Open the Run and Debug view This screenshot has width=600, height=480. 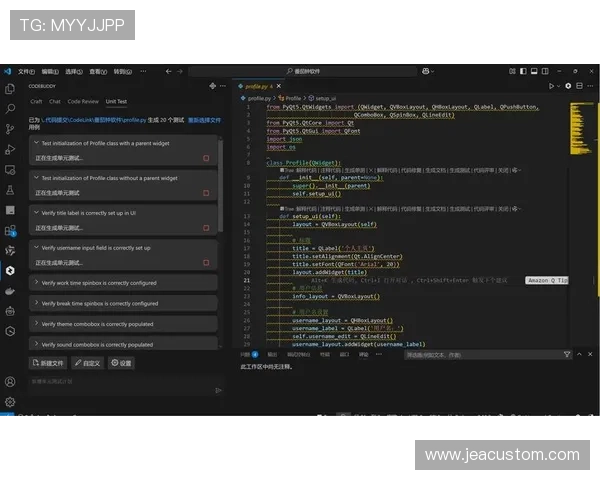click(x=10, y=149)
